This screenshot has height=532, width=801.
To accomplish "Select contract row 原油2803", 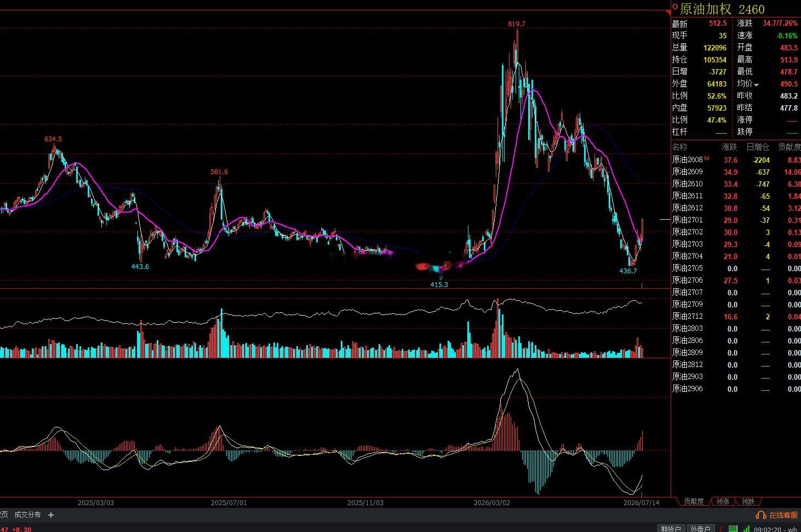I will 736,329.
